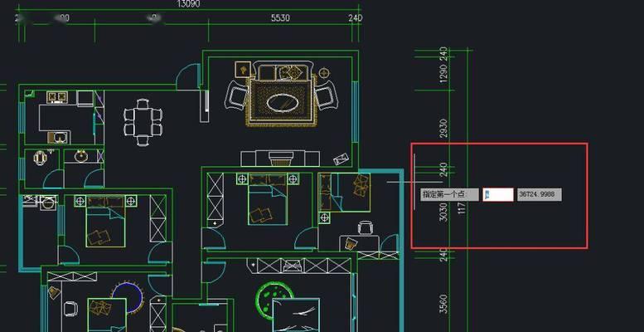Select the desk chair in the study
644x332 pixels.
(365, 227)
